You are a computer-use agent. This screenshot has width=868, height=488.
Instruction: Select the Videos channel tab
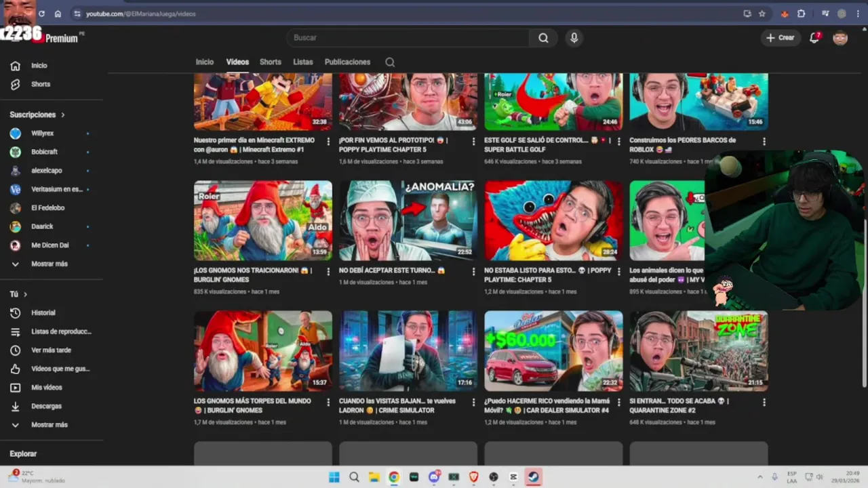(237, 62)
